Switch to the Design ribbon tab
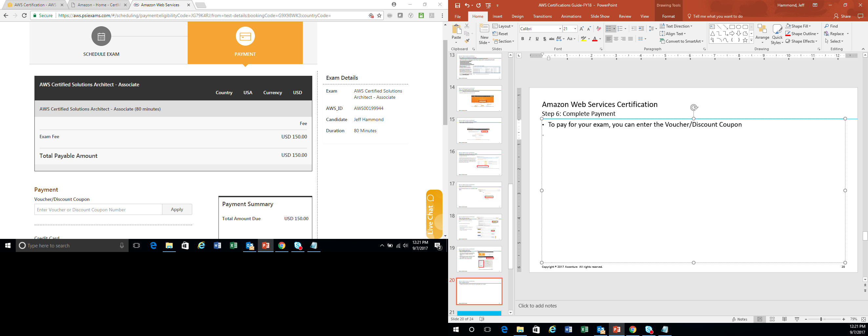 pyautogui.click(x=518, y=16)
